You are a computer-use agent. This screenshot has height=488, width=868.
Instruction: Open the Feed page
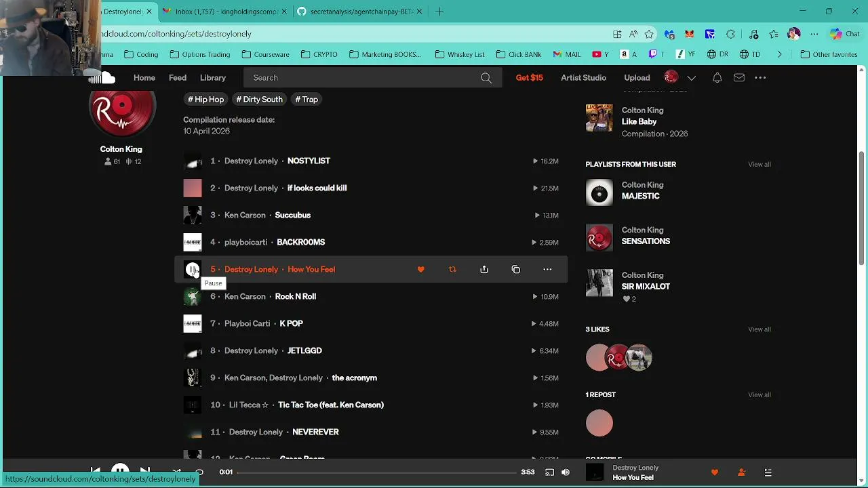pos(178,78)
